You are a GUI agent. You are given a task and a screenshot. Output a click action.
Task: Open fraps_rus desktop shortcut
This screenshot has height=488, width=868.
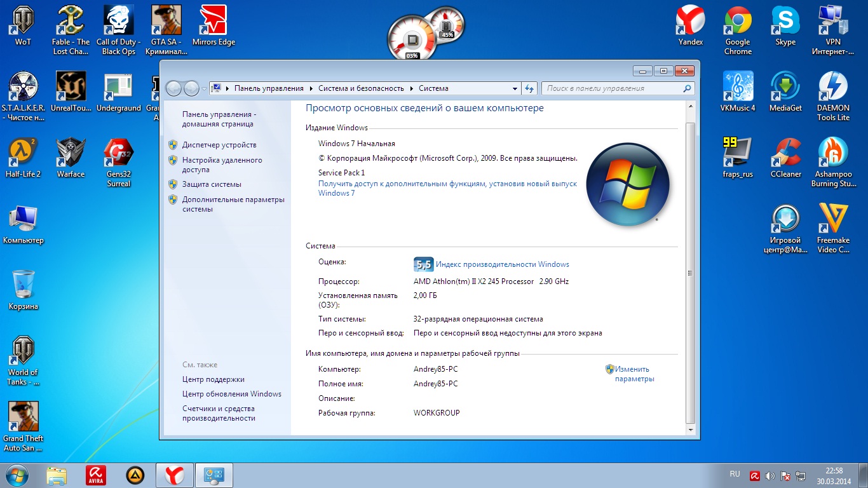[738, 158]
